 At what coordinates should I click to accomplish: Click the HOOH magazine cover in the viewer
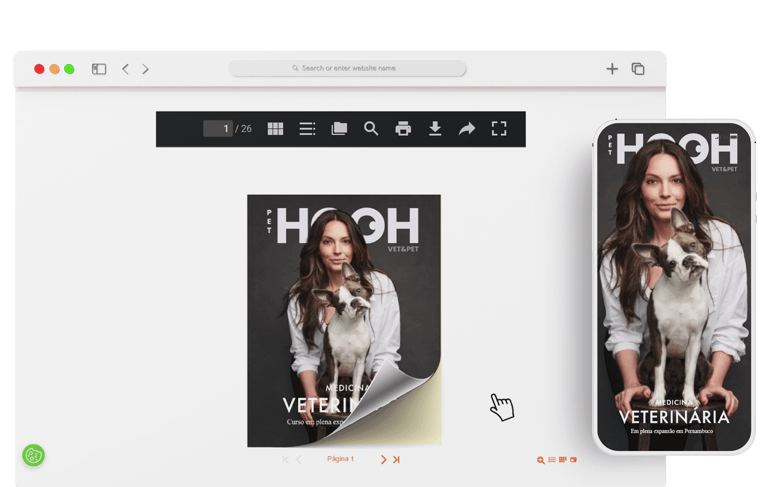coord(344,320)
